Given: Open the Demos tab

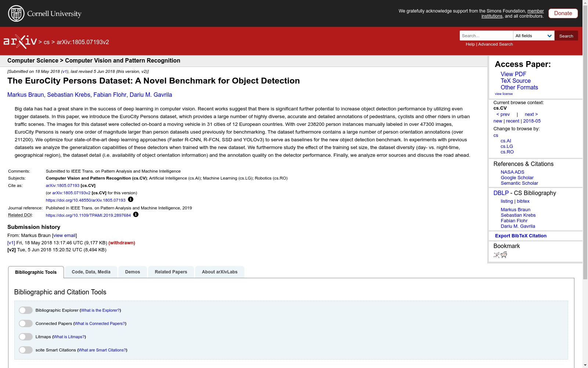Looking at the screenshot, I should pyautogui.click(x=133, y=272).
